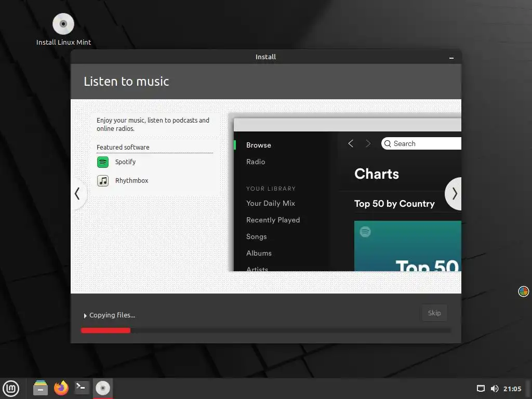The image size is (532, 399).
Task: Advance to the next installer slide
Action: click(454, 194)
